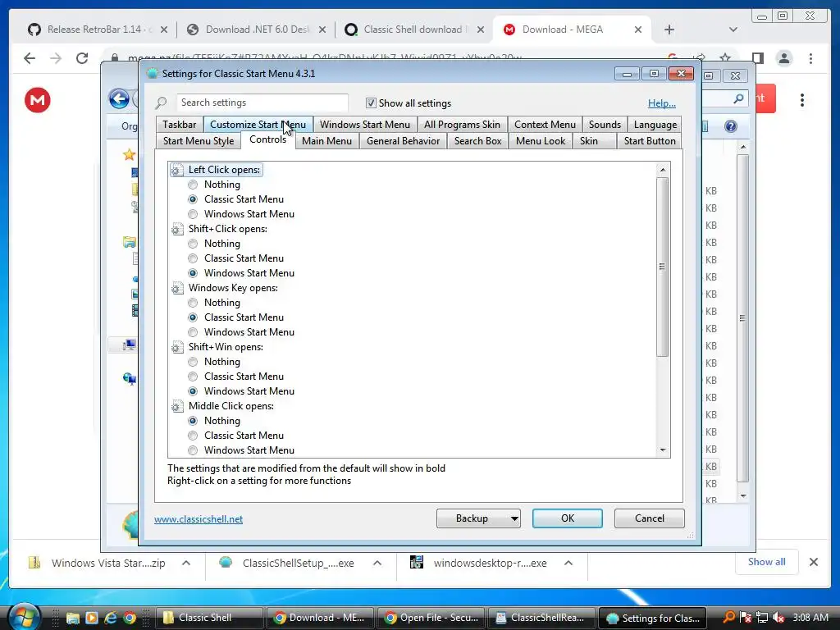Switch to Classic Shell download Chrome tab
The image size is (840, 630).
415,30
